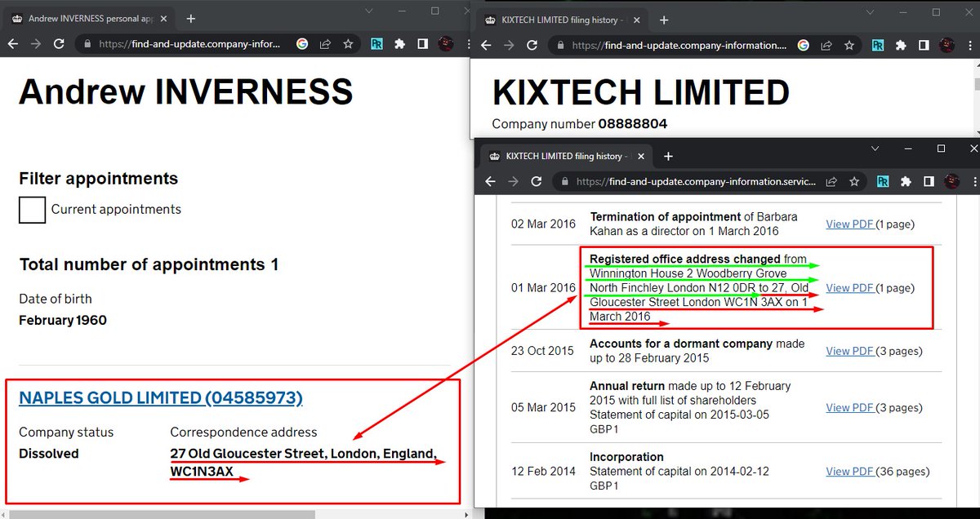This screenshot has width=980, height=519.
Task: Click Google icon in rear KIXTECH address bar
Action: pos(804,46)
